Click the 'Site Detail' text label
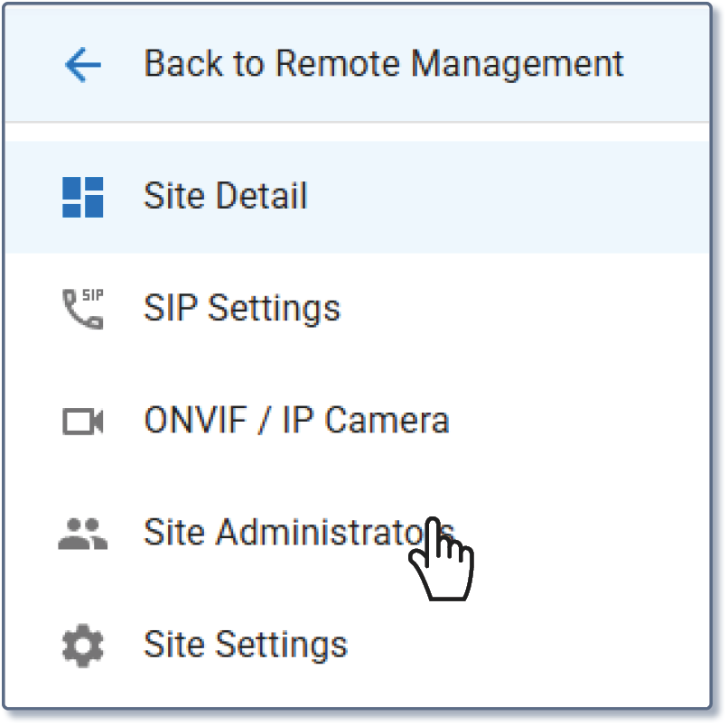This screenshot has width=728, height=725. [225, 197]
